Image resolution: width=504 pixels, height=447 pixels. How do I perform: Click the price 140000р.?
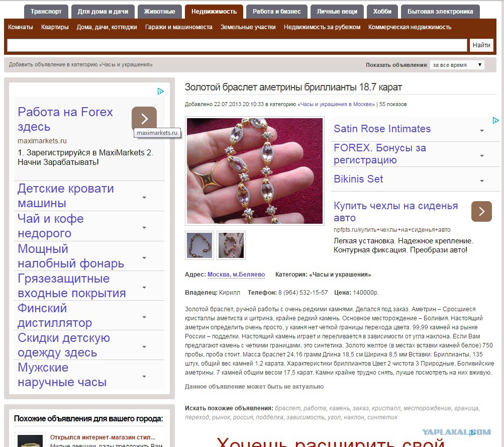point(366,293)
